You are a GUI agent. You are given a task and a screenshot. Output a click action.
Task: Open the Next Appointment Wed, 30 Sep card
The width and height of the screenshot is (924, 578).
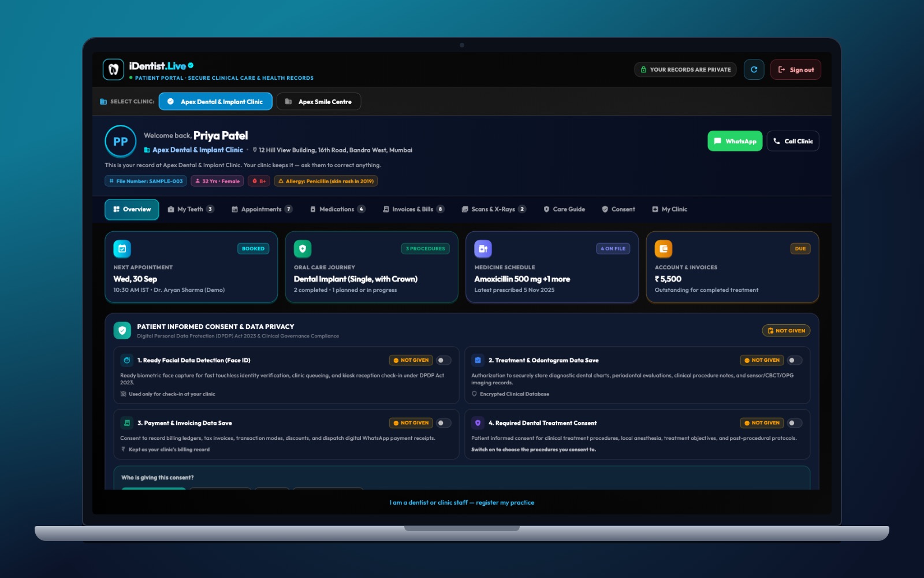coord(191,267)
